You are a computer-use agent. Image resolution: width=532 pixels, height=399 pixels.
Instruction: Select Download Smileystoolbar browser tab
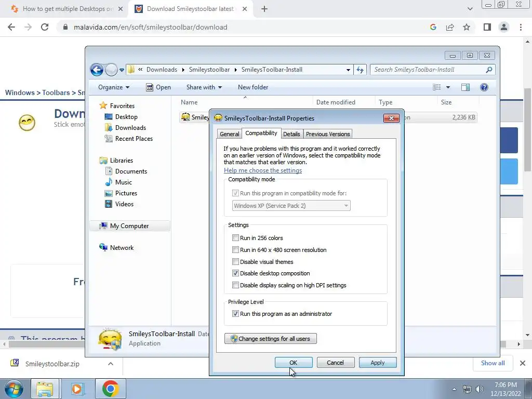point(190,9)
